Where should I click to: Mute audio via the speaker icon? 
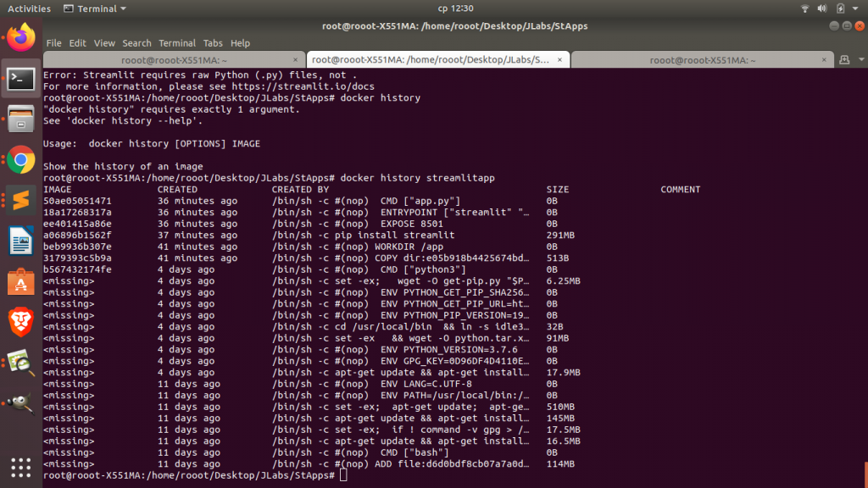coord(821,8)
